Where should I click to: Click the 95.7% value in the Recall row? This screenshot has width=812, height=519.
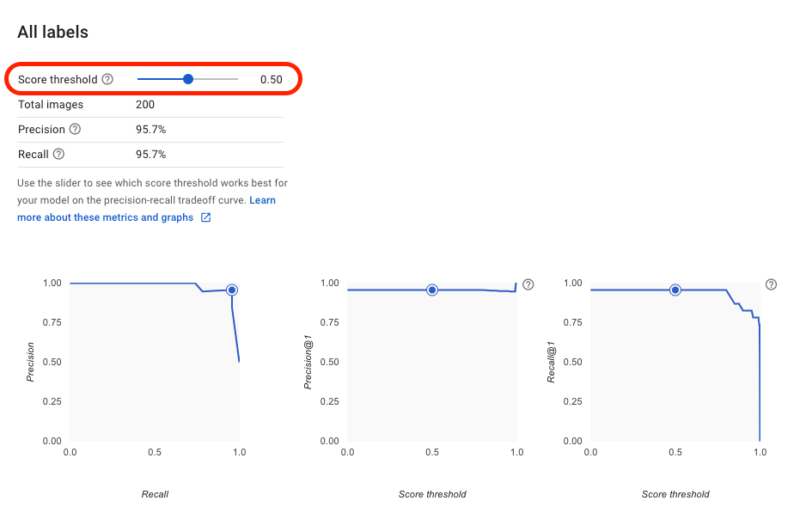pos(150,155)
